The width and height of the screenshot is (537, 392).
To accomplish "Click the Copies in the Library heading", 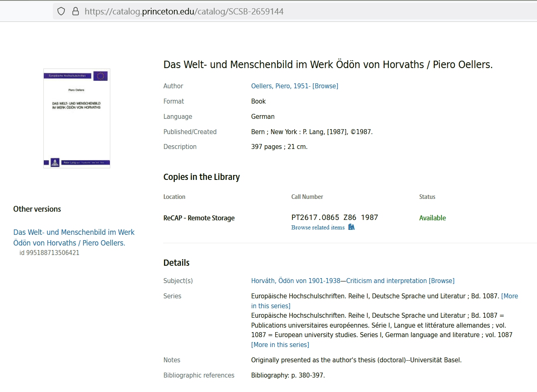I will (201, 177).
